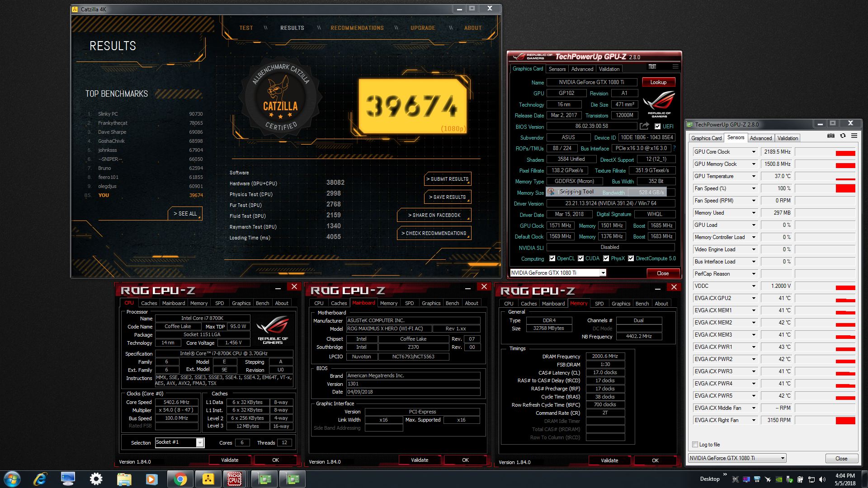Open the GPU selector dropdown in the Sensors window
This screenshot has width=868, height=488.
click(783, 458)
